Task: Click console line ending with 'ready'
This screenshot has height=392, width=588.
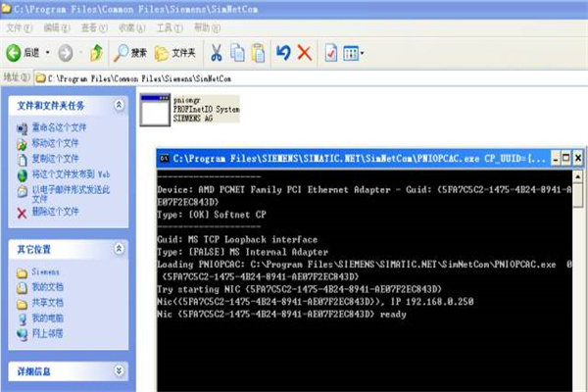Action: [281, 314]
